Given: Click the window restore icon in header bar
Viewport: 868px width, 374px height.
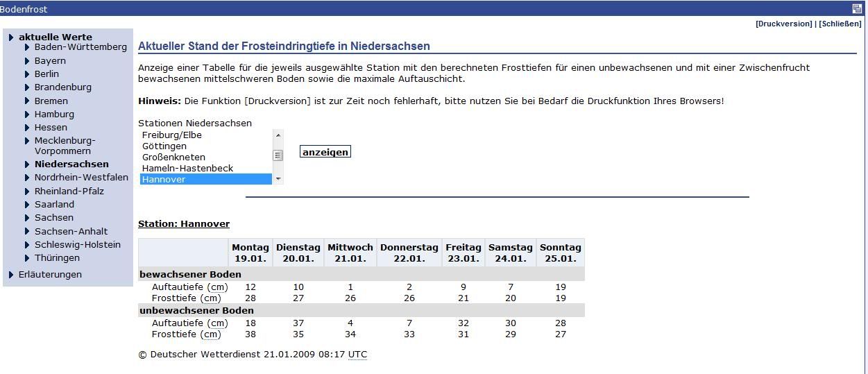Looking at the screenshot, I should 857,9.
